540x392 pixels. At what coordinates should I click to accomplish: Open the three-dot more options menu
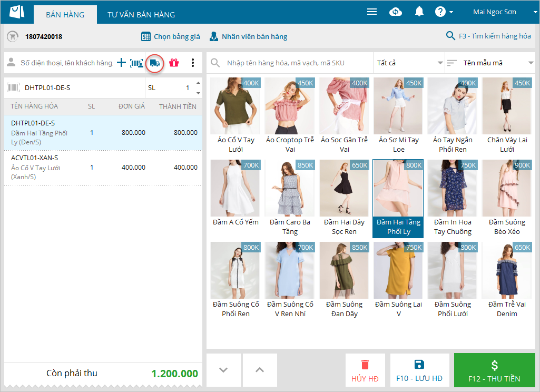click(x=193, y=63)
